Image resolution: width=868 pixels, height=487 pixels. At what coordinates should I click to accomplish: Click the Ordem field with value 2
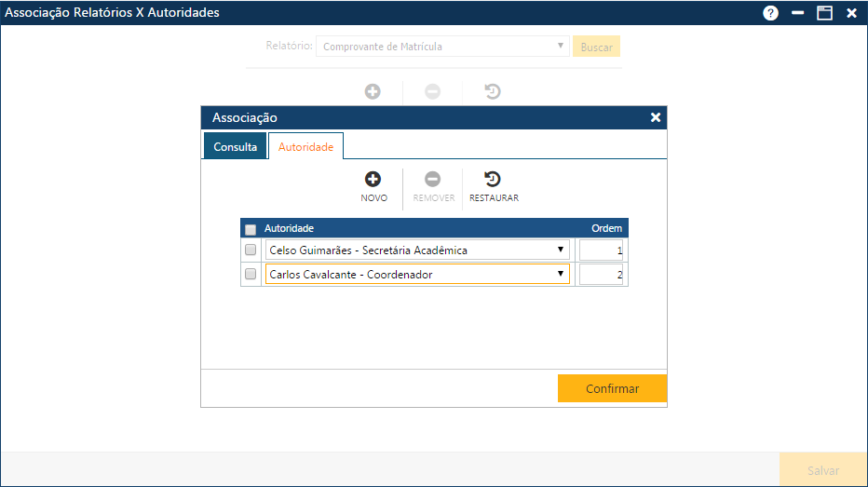pyautogui.click(x=602, y=275)
